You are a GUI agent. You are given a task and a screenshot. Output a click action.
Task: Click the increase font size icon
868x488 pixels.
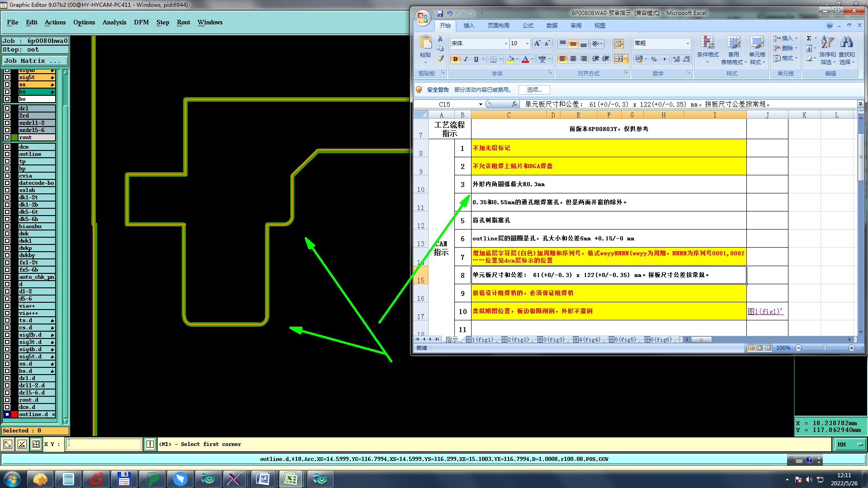point(537,43)
